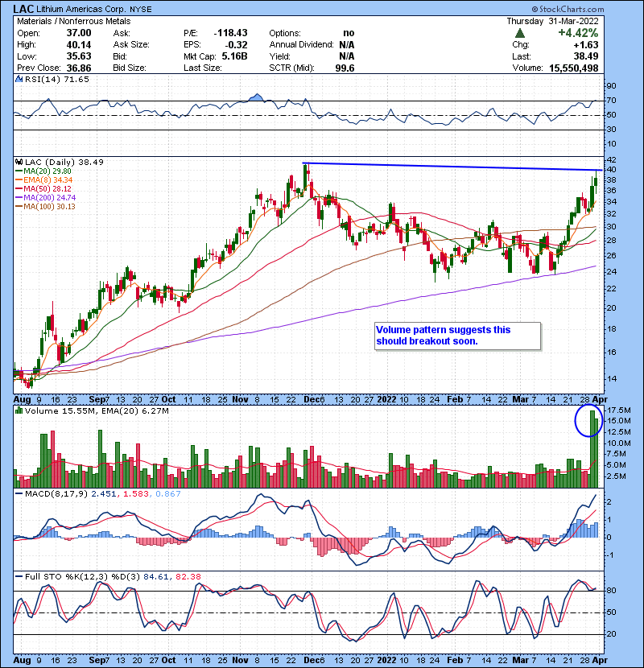Click the High value 40.14
The height and width of the screenshot is (668, 644).
tap(79, 44)
